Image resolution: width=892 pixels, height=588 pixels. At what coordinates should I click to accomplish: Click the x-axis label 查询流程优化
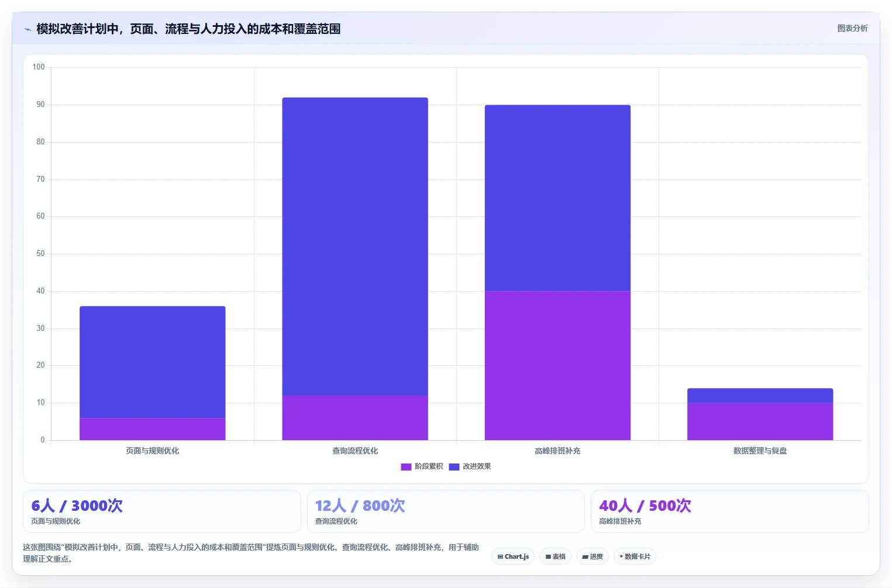355,451
